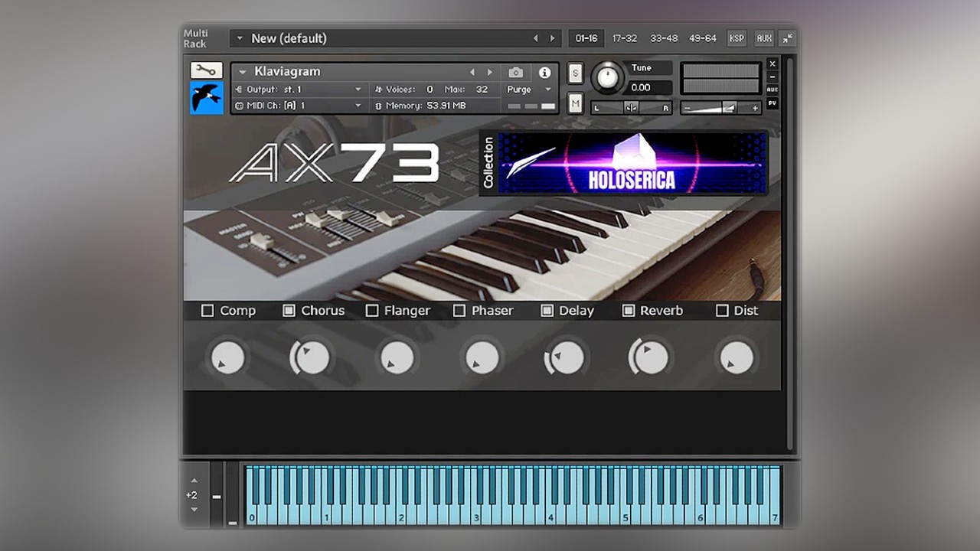Switch to rack page 33-48
Viewport: 980px width, 551px height.
[x=664, y=38]
